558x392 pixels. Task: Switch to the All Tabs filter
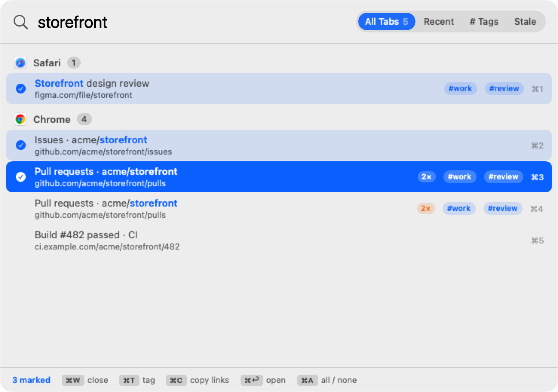[386, 21]
